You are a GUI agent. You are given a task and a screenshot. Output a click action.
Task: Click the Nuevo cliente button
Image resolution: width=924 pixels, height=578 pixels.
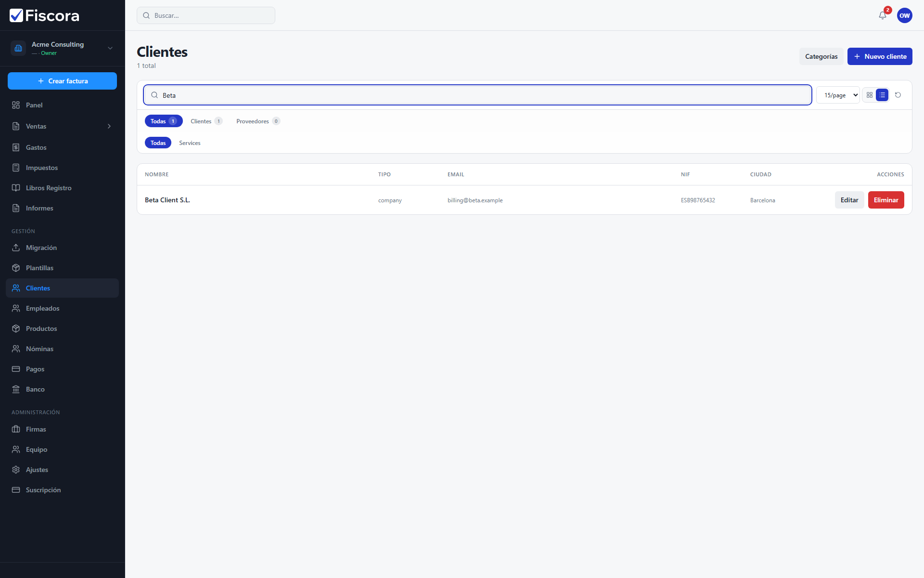click(880, 56)
